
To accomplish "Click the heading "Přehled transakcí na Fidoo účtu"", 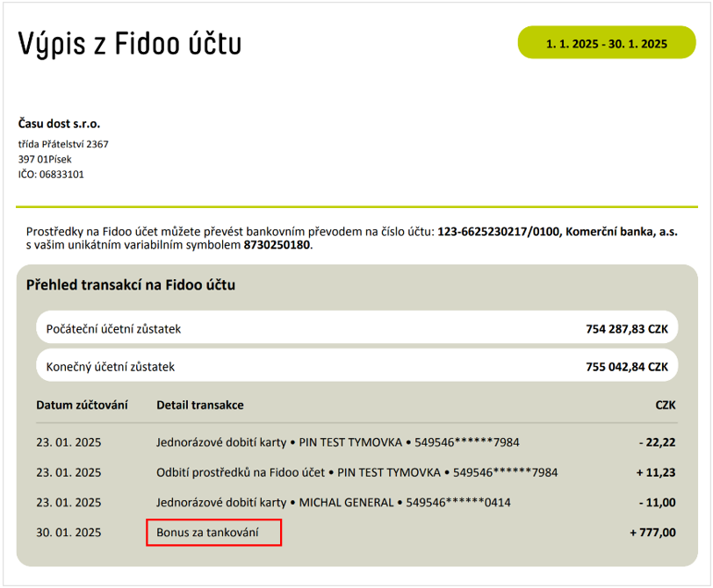I will click(131, 285).
